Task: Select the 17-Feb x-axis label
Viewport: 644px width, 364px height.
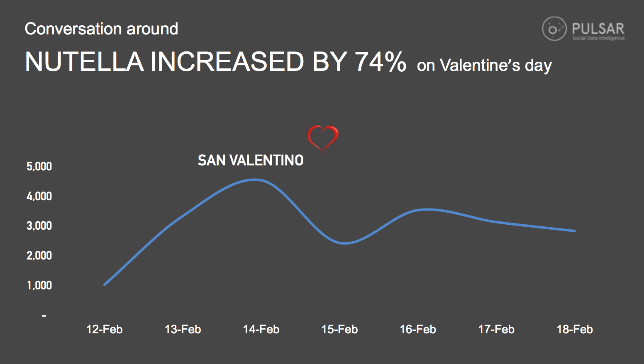Action: pyautogui.click(x=496, y=330)
